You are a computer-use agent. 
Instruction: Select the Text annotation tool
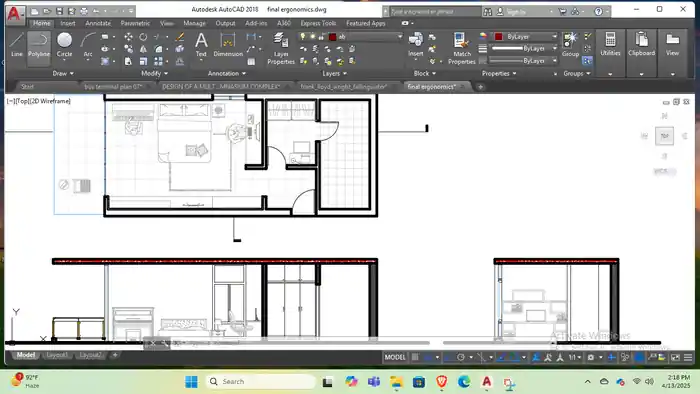click(201, 45)
